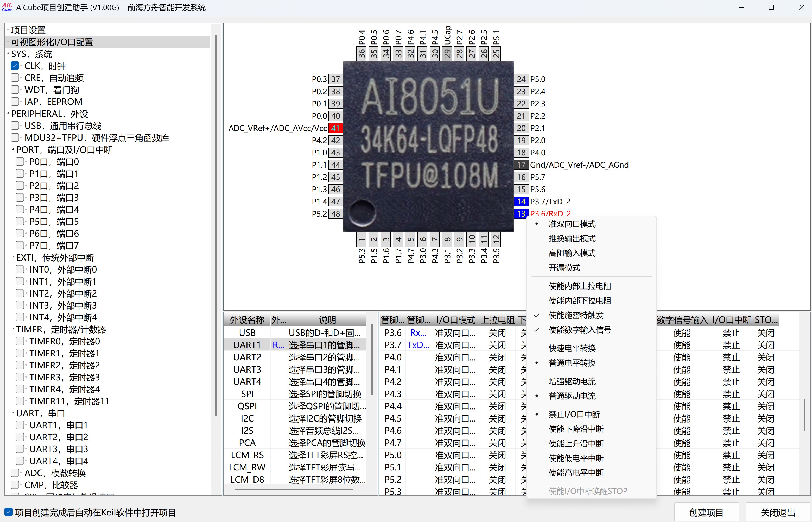
Task: Uncheck the CLK clock checkbox
Action: click(x=15, y=66)
